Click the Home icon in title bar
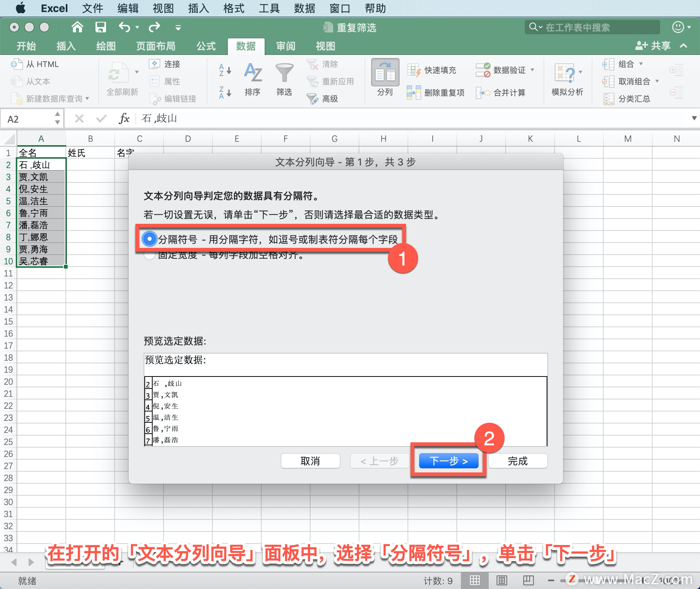This screenshot has height=589, width=700. (77, 27)
